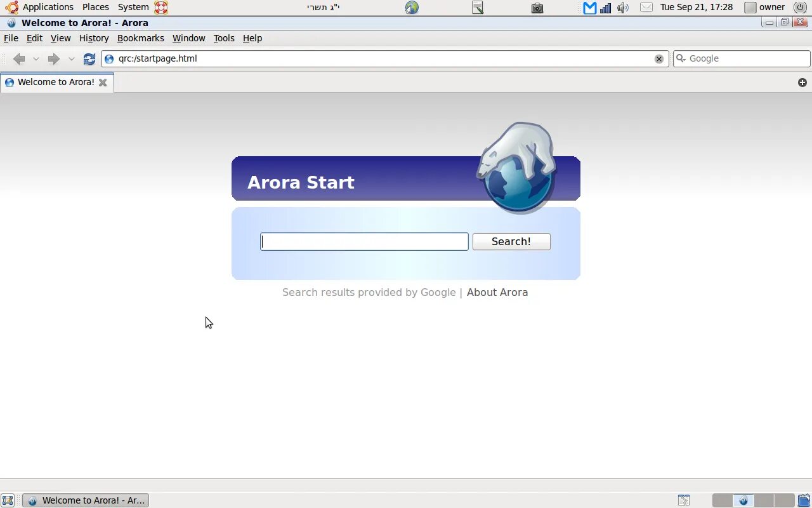Viewport: 812px width, 508px height.
Task: Open the Window menu
Action: click(x=189, y=38)
